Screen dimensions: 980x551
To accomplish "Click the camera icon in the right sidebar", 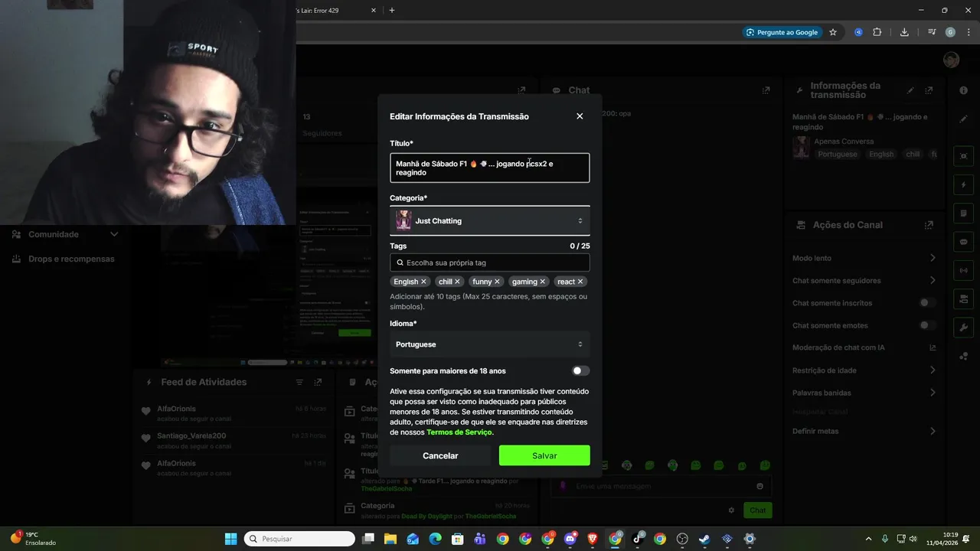I will (x=963, y=156).
